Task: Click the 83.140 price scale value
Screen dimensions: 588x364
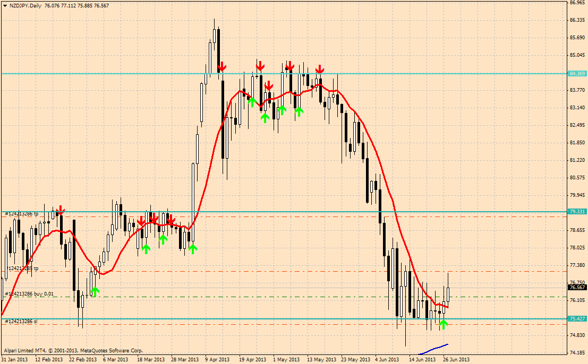Action: 577,108
